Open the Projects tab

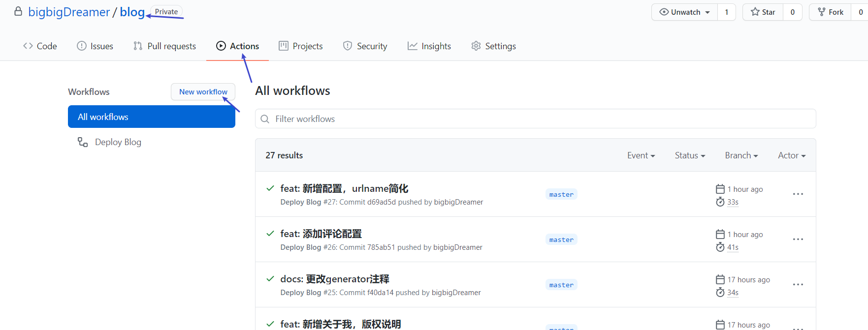(301, 46)
